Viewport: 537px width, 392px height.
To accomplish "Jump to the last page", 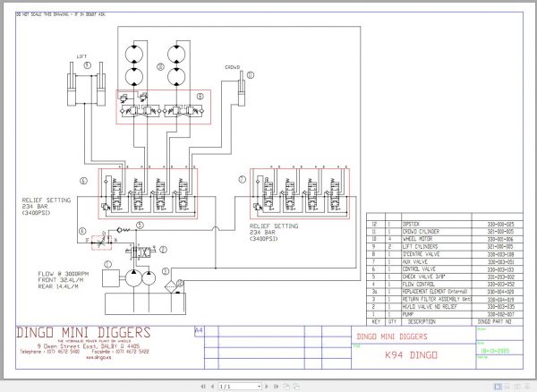I will pos(276,387).
